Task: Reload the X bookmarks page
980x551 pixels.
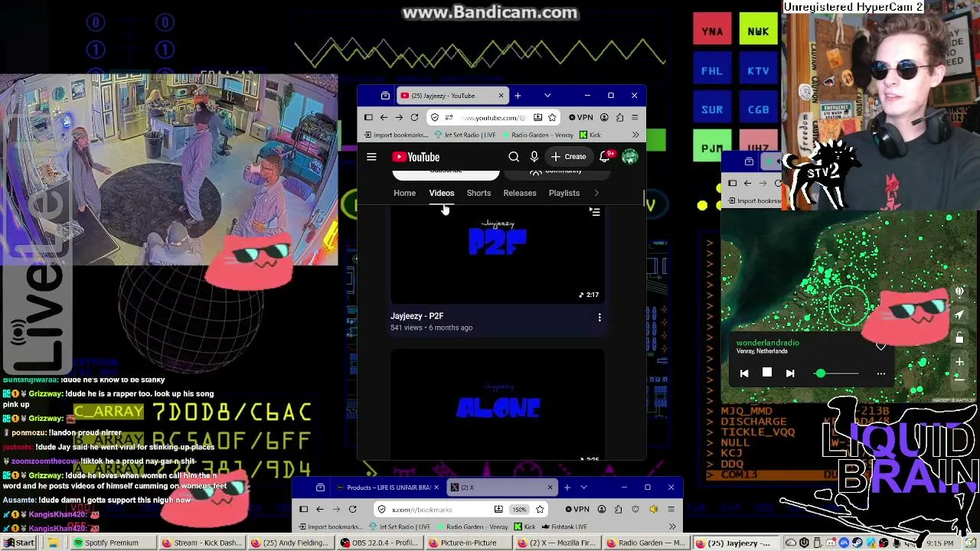Action: point(352,509)
